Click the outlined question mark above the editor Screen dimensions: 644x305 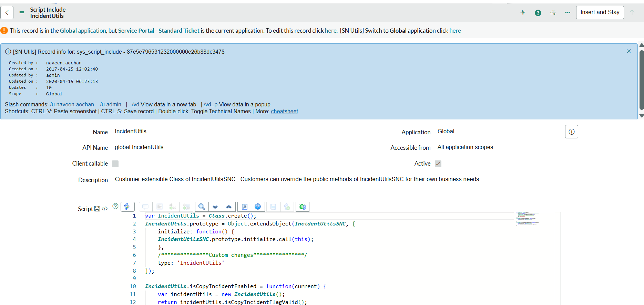click(x=115, y=206)
